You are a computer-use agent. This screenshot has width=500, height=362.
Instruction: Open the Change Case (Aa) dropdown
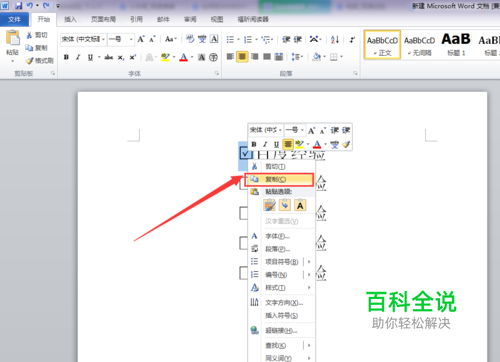[x=171, y=39]
